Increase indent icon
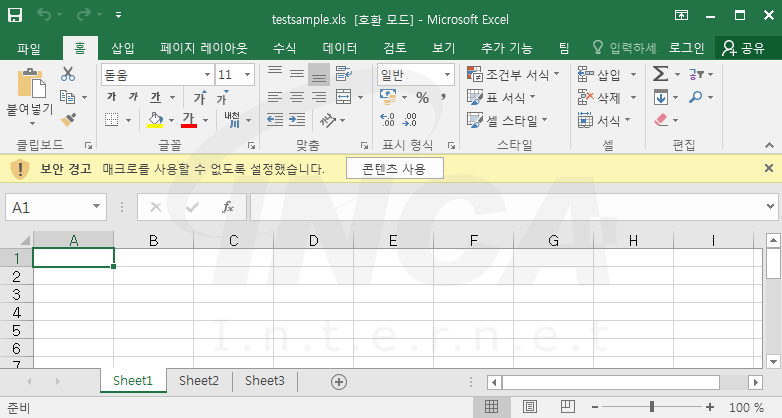This screenshot has width=782, height=418. point(297,120)
